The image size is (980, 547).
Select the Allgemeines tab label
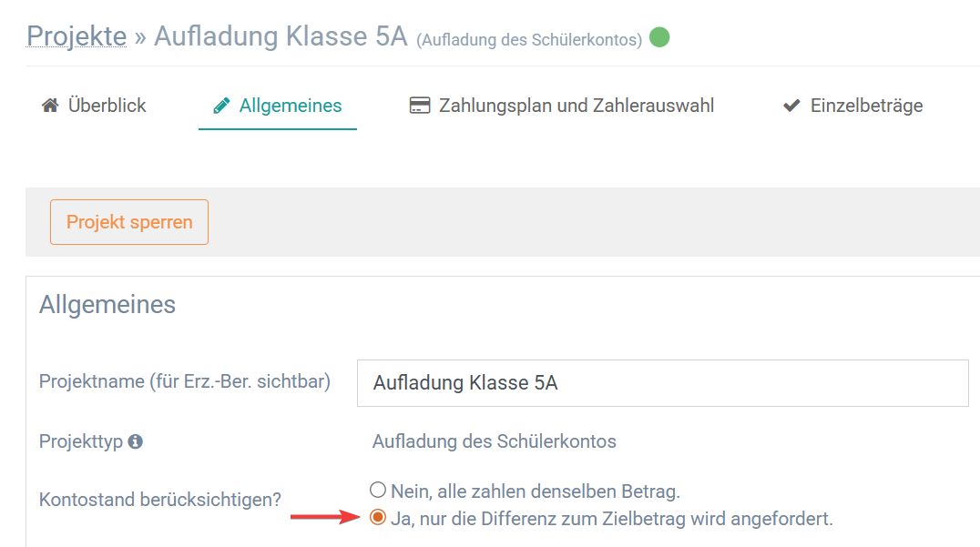tap(291, 106)
